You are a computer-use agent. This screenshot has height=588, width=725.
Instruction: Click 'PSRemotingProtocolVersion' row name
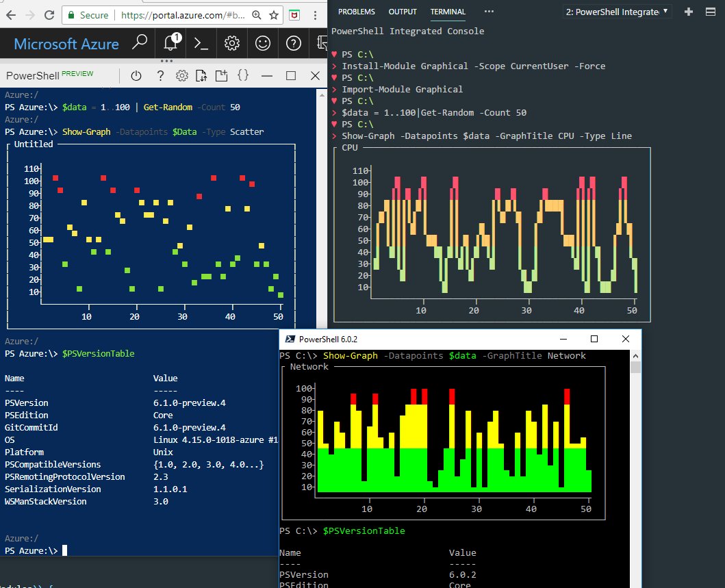tap(64, 476)
